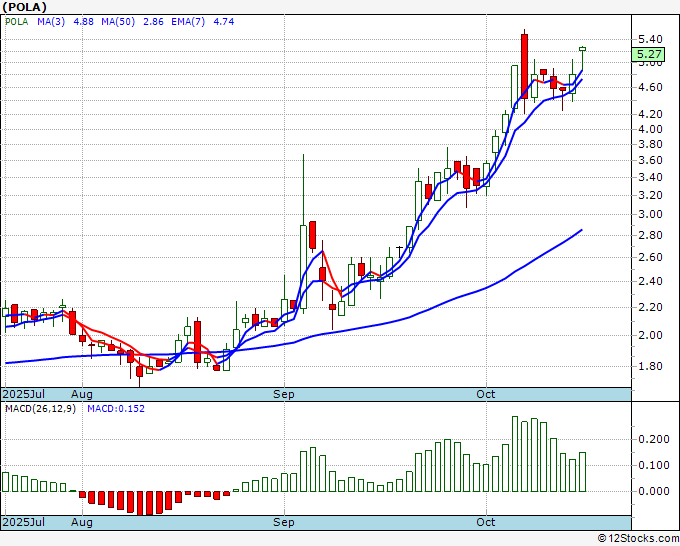
Task: Click the 4.00 price axis label
Action: click(x=650, y=129)
